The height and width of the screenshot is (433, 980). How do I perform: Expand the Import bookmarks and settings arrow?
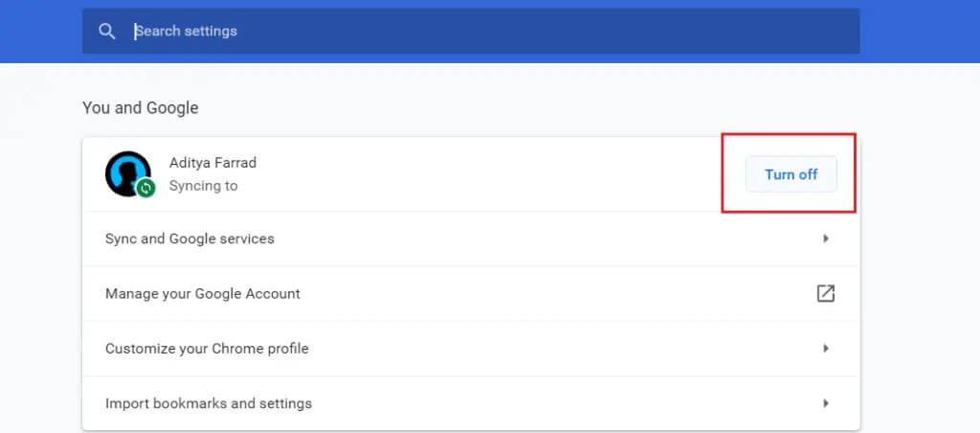825,403
